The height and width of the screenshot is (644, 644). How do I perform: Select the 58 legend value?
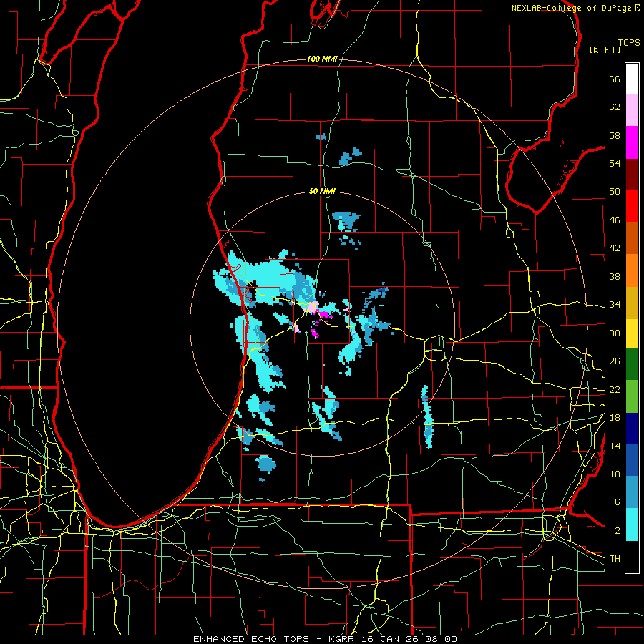point(615,135)
